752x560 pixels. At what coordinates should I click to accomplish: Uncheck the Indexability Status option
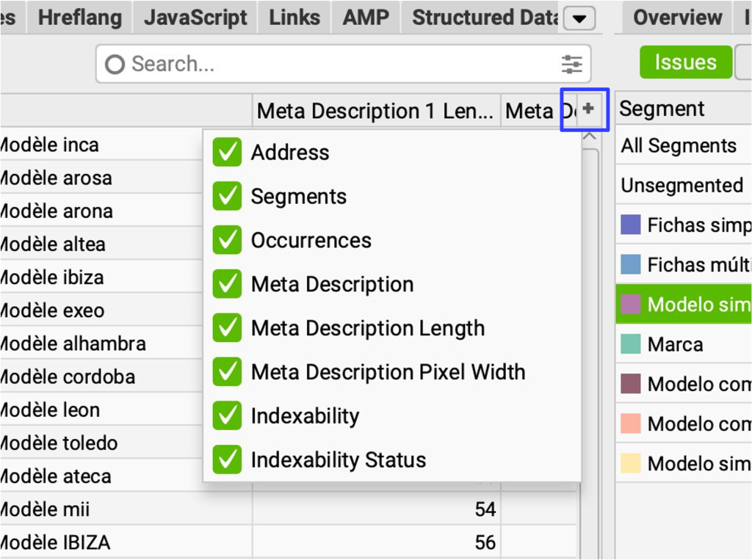(227, 460)
